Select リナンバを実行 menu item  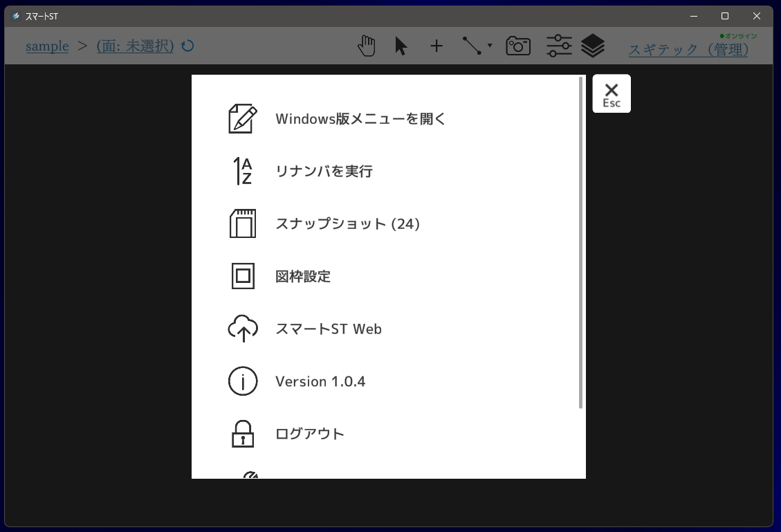click(x=324, y=172)
